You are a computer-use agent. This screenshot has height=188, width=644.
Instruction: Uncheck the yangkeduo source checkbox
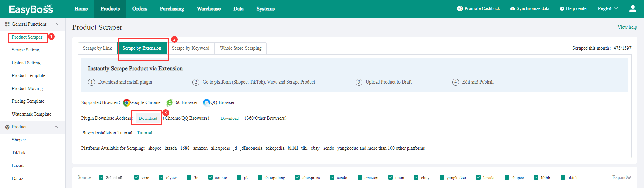(x=442, y=178)
